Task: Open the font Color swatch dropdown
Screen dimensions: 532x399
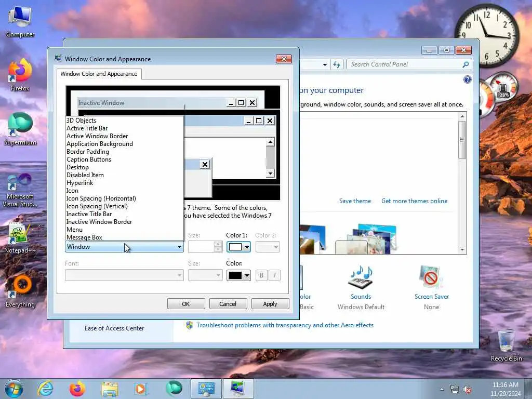Action: point(238,275)
